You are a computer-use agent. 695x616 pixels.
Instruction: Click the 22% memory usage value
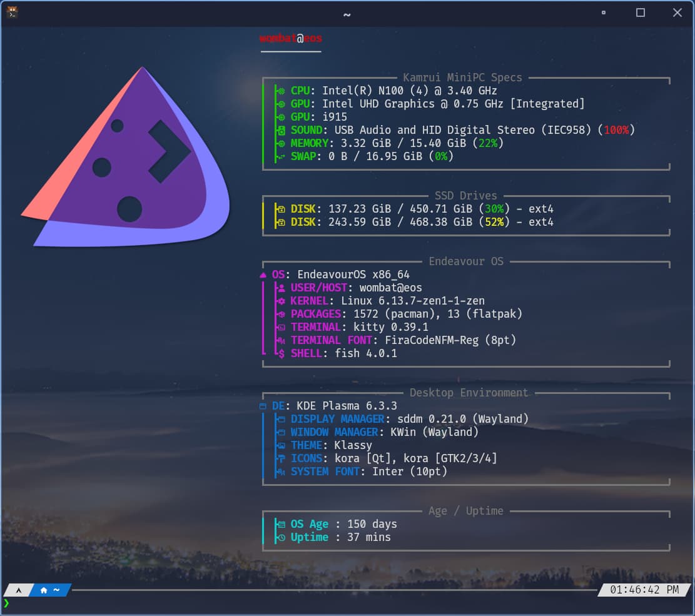[x=487, y=144]
